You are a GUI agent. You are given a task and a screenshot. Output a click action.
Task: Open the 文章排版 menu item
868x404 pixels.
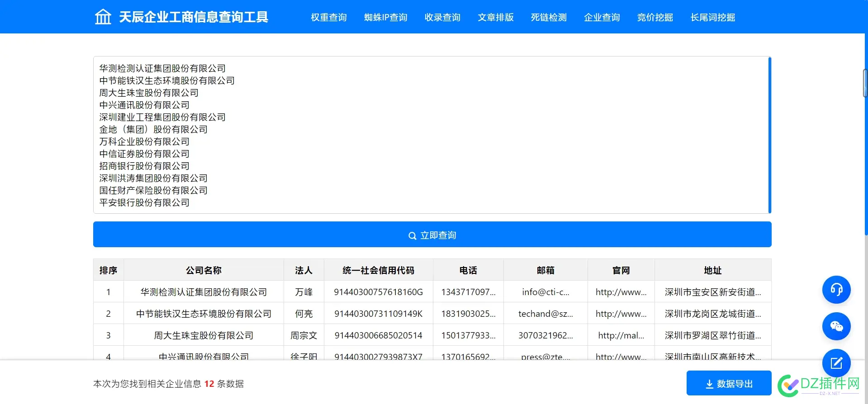pyautogui.click(x=496, y=17)
